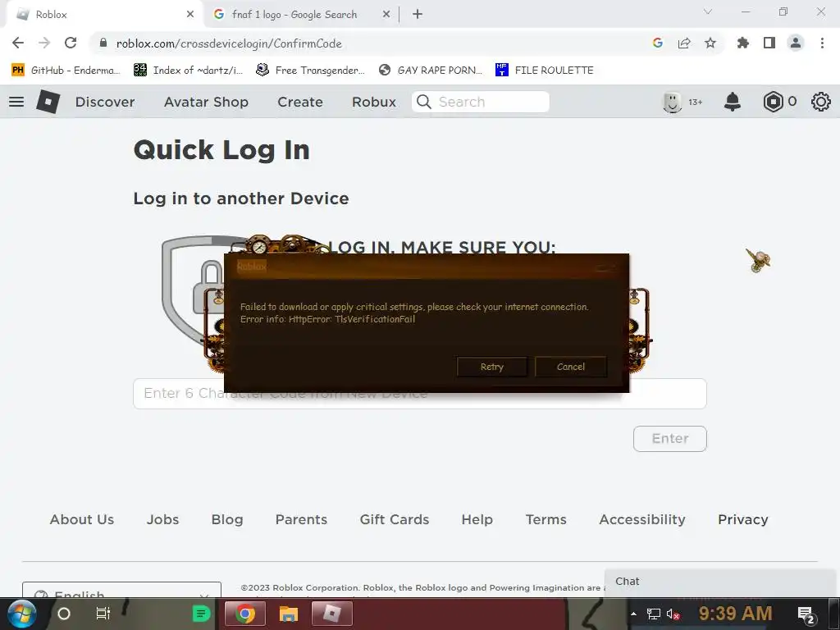This screenshot has height=630, width=840.
Task: Open Avatar Shop in Roblox navigation
Action: click(x=206, y=102)
